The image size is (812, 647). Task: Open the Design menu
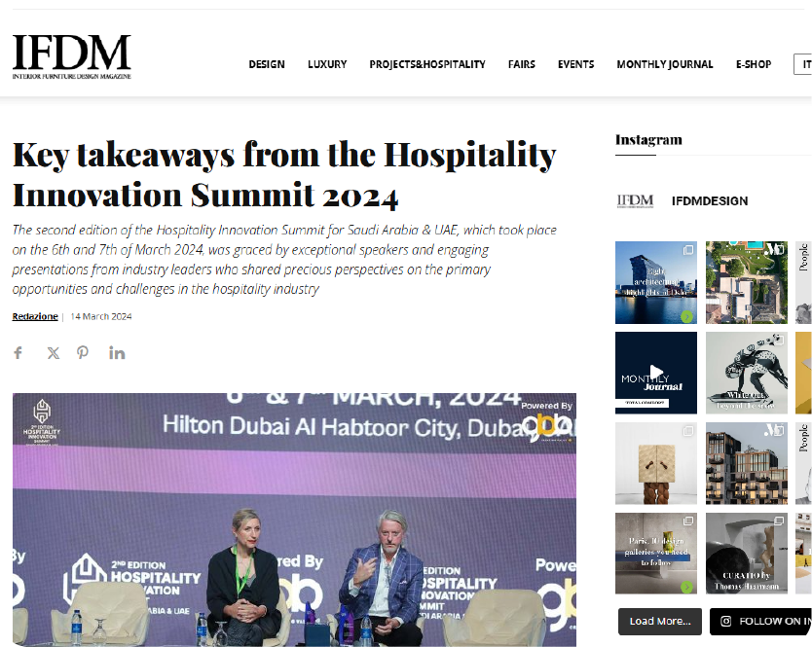click(x=267, y=64)
